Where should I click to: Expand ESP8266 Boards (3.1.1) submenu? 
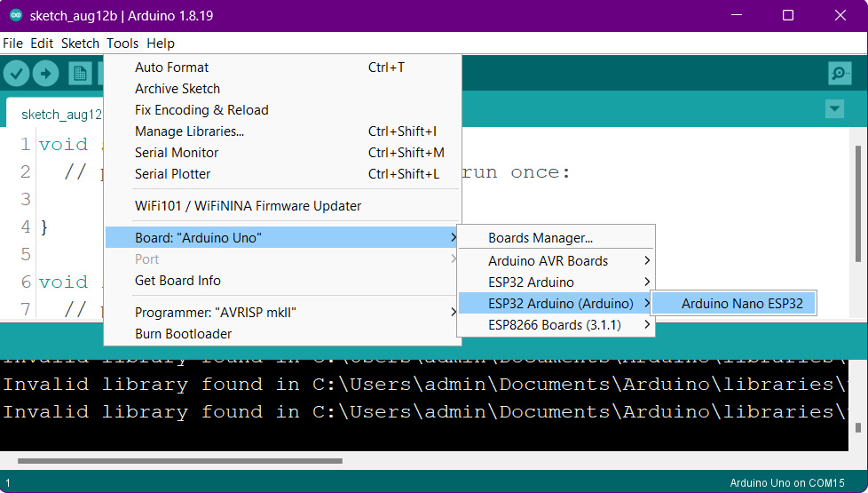555,325
